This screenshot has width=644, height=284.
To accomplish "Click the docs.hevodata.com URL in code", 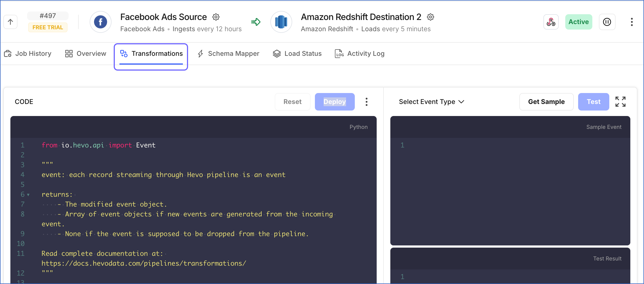I will (144, 263).
